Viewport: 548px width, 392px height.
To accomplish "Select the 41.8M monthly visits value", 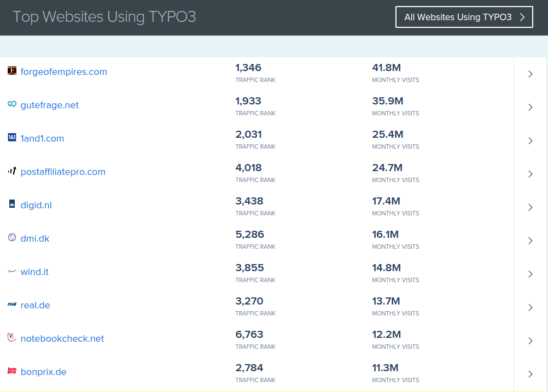I will pos(386,68).
